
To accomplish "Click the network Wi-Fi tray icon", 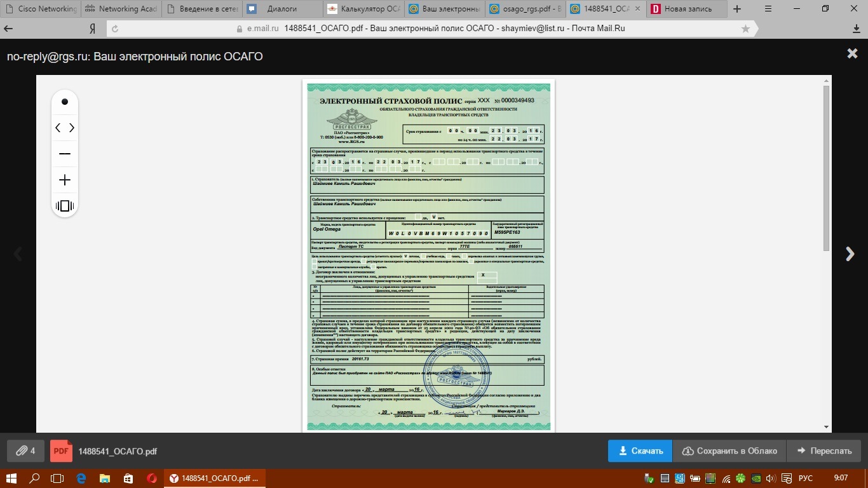I will tap(726, 478).
